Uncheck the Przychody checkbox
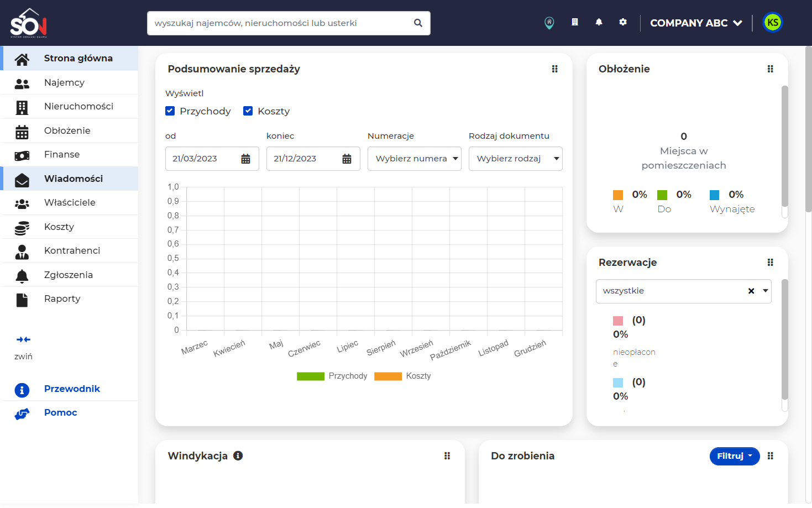The height and width of the screenshot is (508, 812). point(170,111)
